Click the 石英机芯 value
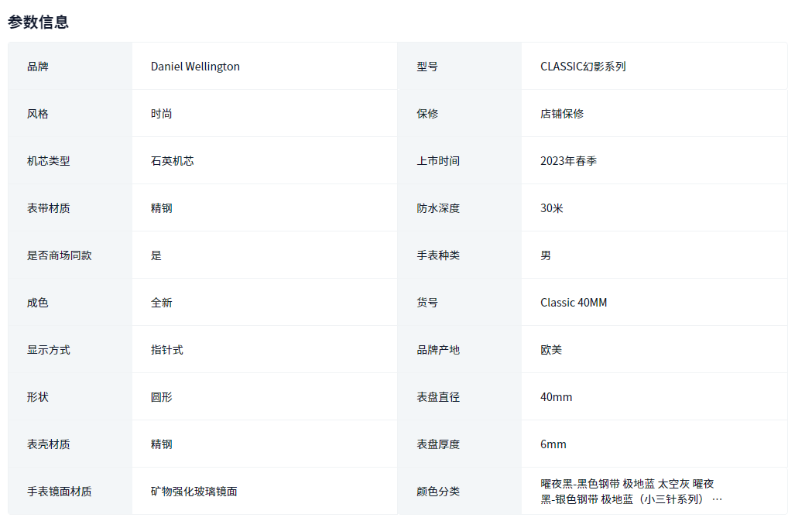Screen dimensions: 812x521 pyautogui.click(x=173, y=161)
